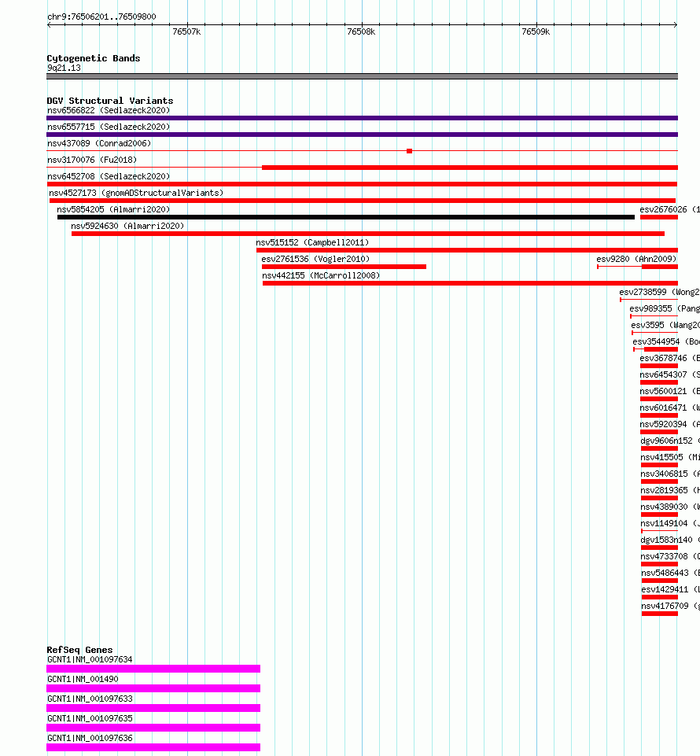Open variant nsv6452708 (Sedlazeck2020) label
Viewport: 700px width, 756px height.
point(109,176)
